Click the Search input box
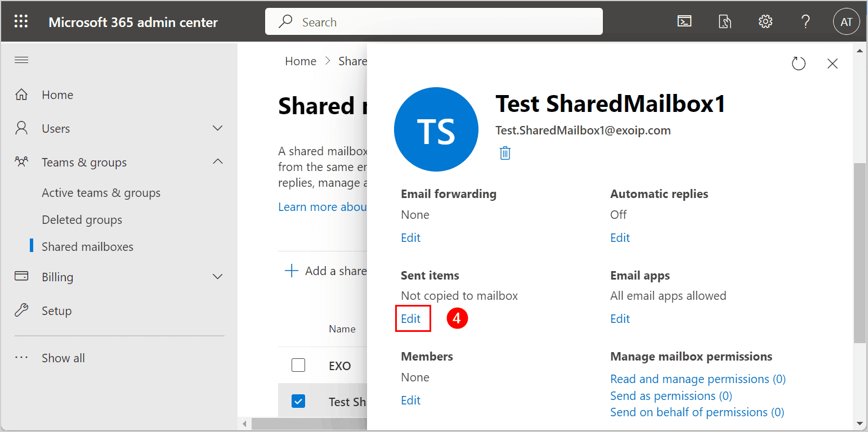Image resolution: width=868 pixels, height=432 pixels. (x=433, y=22)
